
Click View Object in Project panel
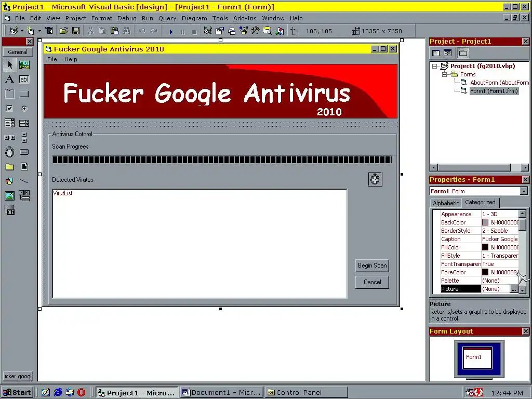[x=447, y=53]
